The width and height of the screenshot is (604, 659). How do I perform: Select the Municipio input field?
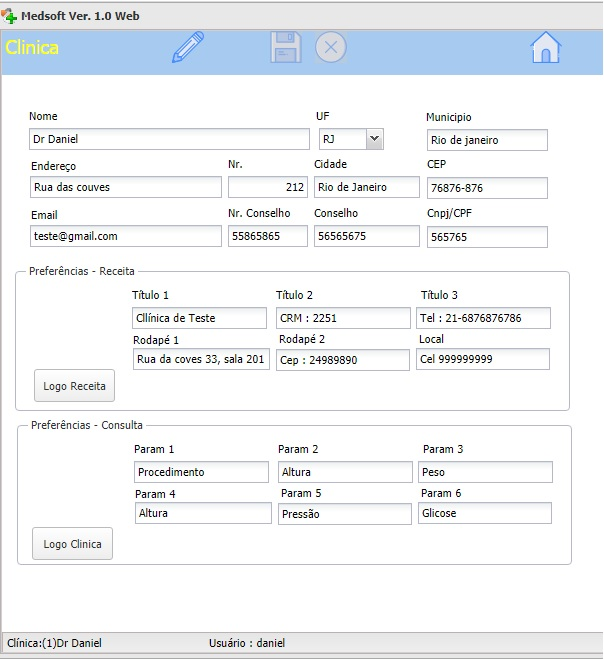click(487, 140)
